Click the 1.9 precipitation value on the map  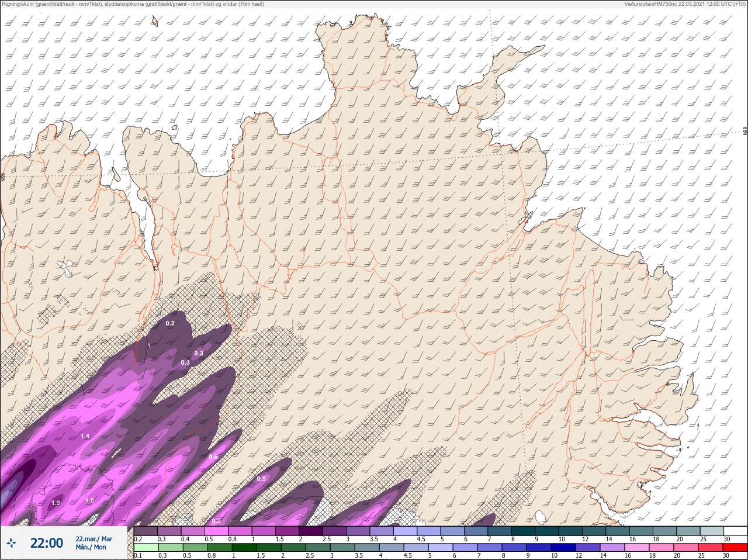[x=56, y=503]
